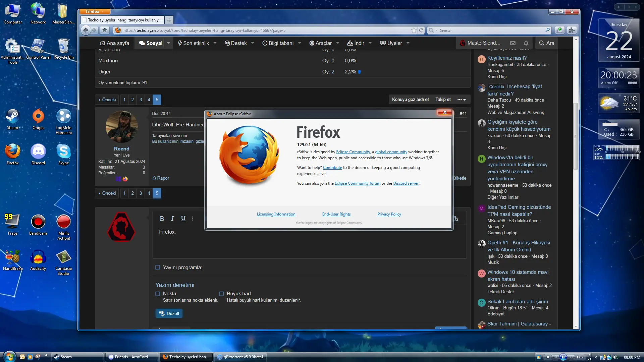
Task: Open the Privacy Policy link
Action: (389, 214)
